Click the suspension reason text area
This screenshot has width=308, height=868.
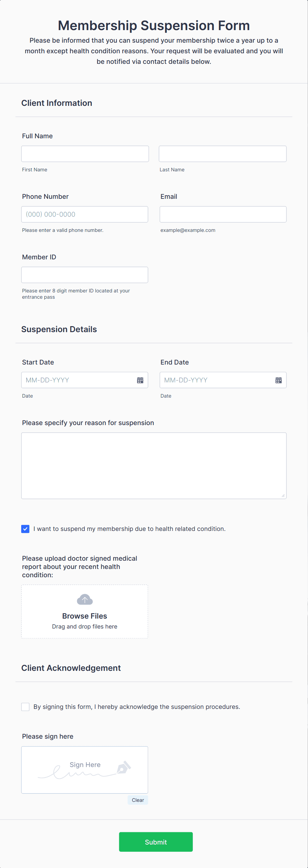154,465
